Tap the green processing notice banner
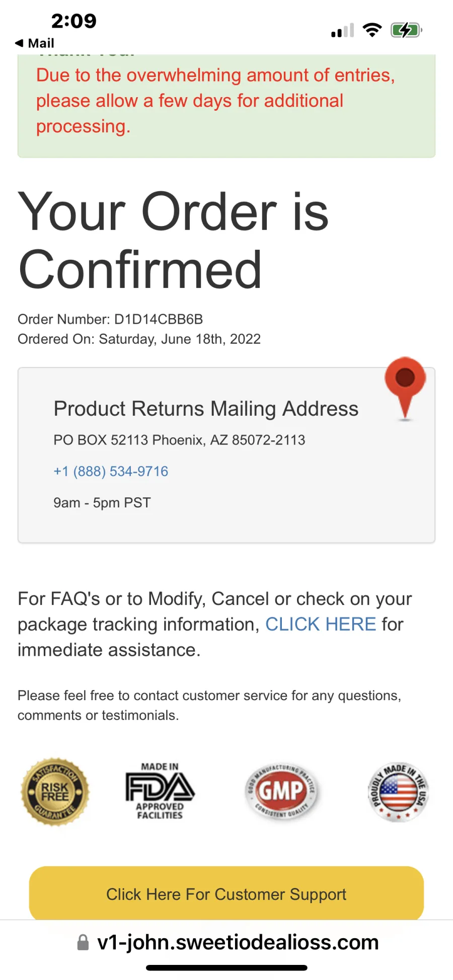Screen dimensions: 453x980 226,106
